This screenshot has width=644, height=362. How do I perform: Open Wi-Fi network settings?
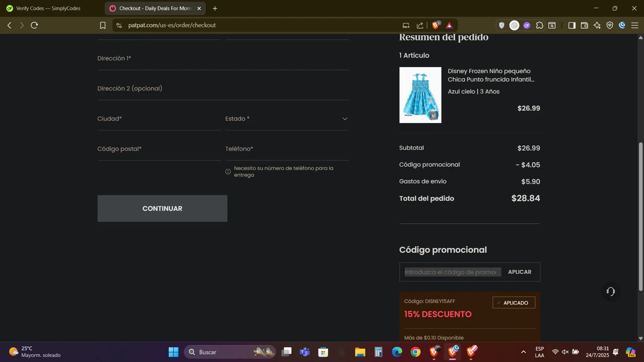coord(555,352)
